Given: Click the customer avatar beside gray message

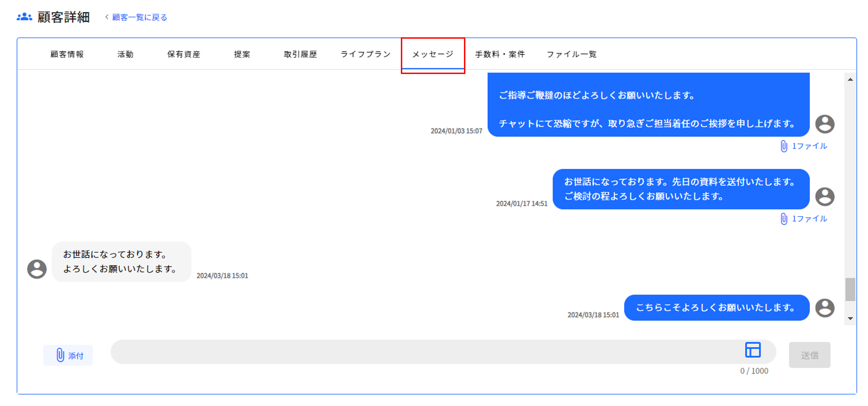Looking at the screenshot, I should click(x=37, y=269).
